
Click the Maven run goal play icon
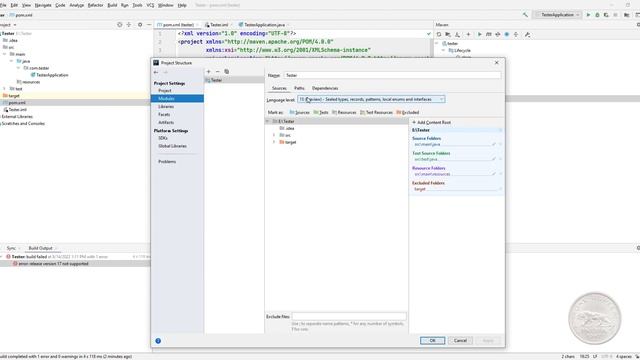480,35
